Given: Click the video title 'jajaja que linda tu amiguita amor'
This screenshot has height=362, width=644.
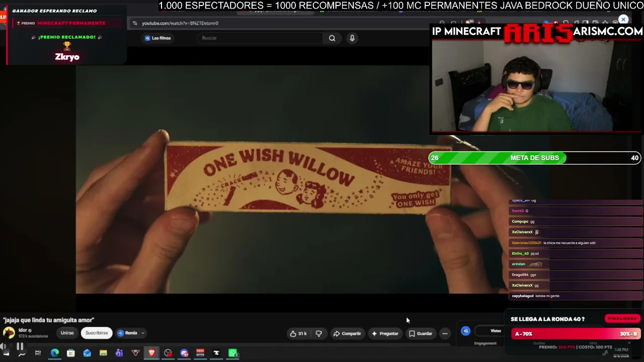Looking at the screenshot, I should coord(48,320).
